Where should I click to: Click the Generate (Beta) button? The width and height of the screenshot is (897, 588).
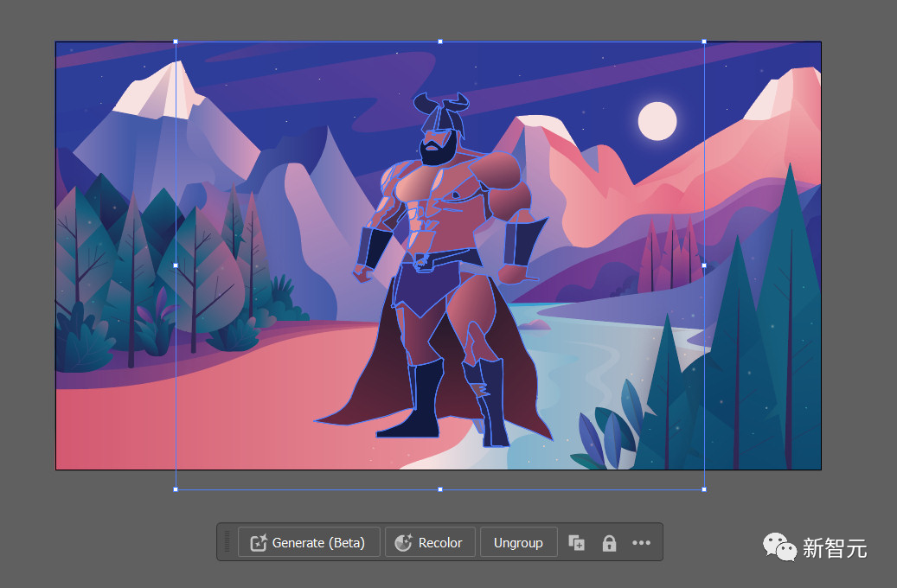[309, 543]
